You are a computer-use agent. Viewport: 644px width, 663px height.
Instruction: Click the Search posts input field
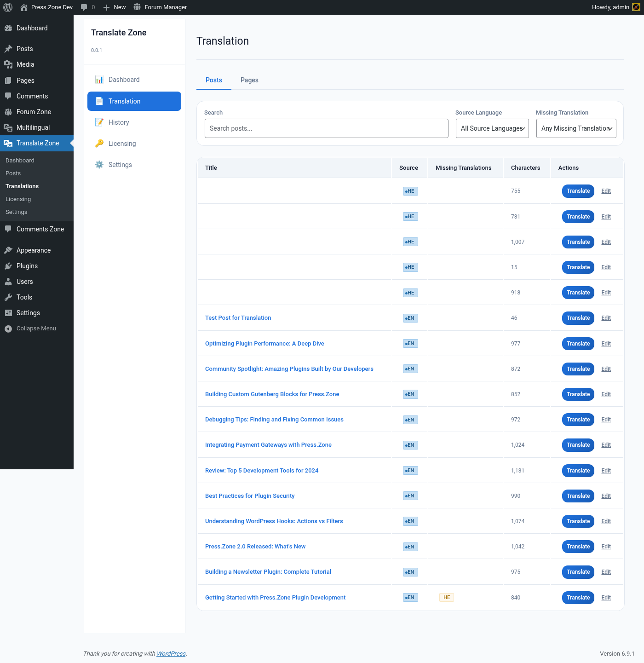(327, 128)
